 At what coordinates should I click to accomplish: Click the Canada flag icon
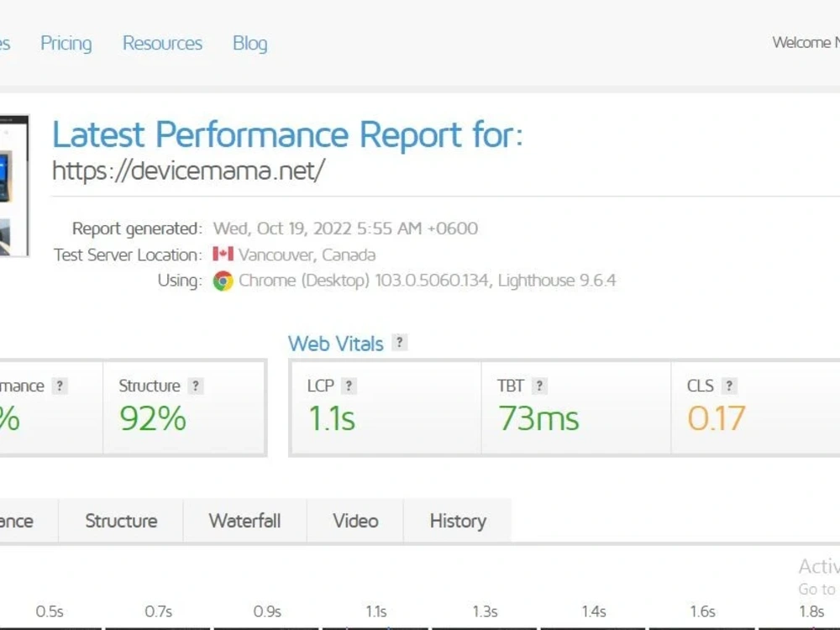coord(223,254)
